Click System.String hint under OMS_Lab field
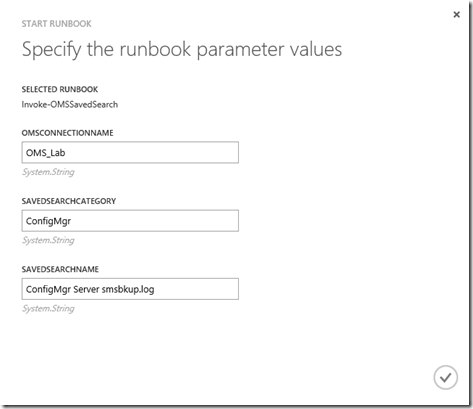Image resolution: width=473 pixels, height=409 pixels. (48, 172)
